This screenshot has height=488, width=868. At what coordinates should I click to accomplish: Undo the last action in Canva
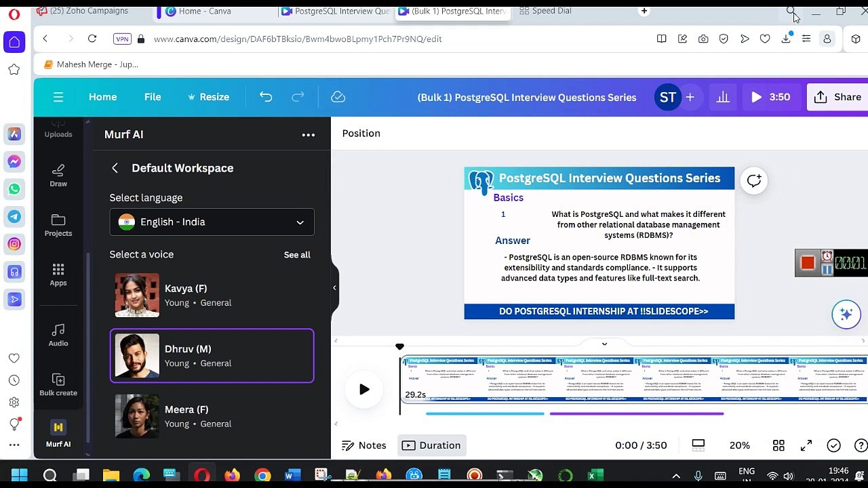[266, 97]
